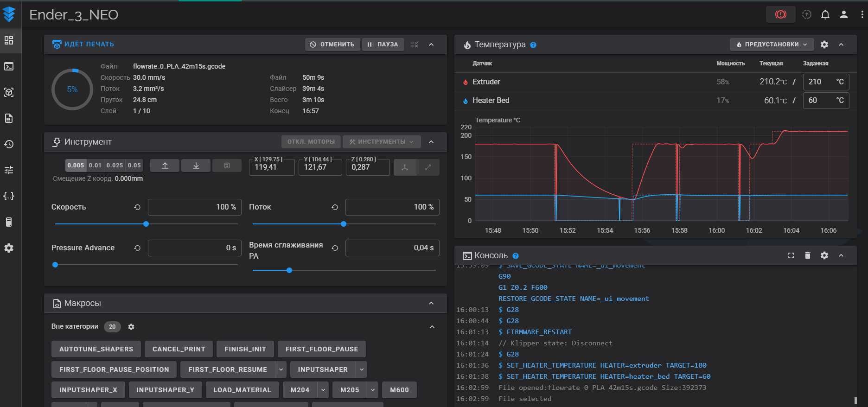Save the Z offset with the disk icon
The width and height of the screenshot is (868, 407).
click(227, 165)
